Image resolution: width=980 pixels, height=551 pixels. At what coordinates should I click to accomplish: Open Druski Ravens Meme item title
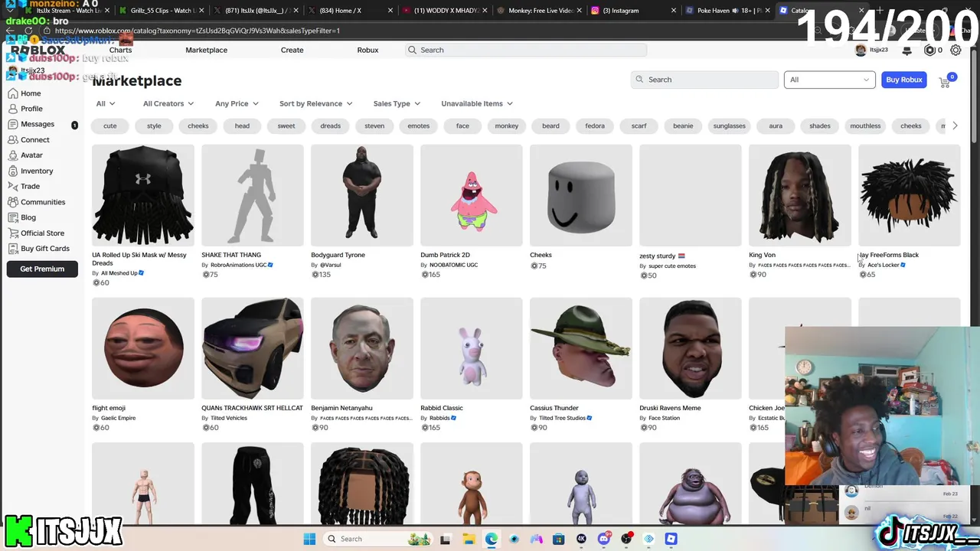click(x=670, y=408)
